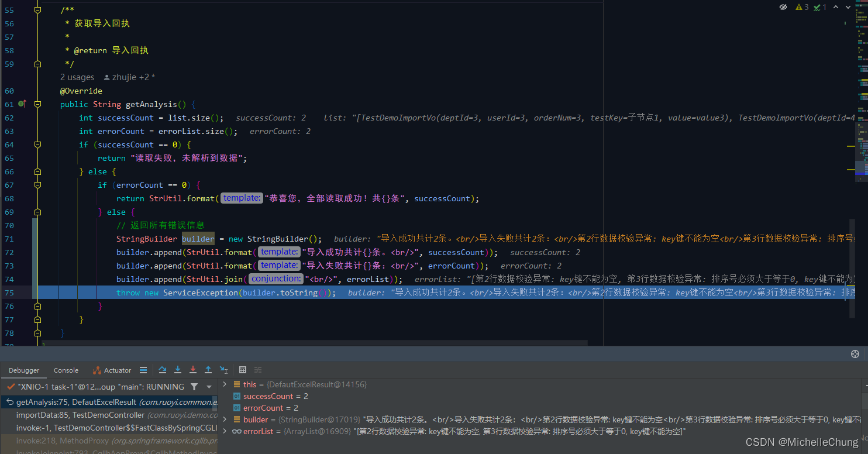Click the yellow warnings triangle indicator
868x454 pixels.
799,7
